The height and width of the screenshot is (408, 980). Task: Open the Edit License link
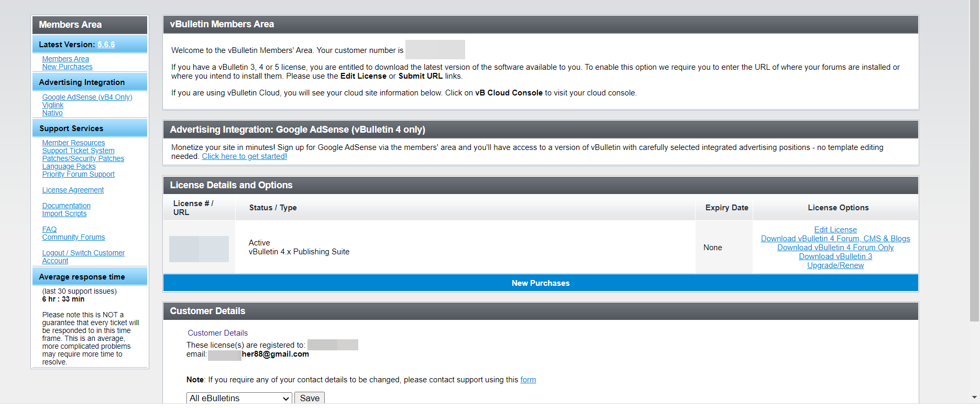tap(835, 230)
